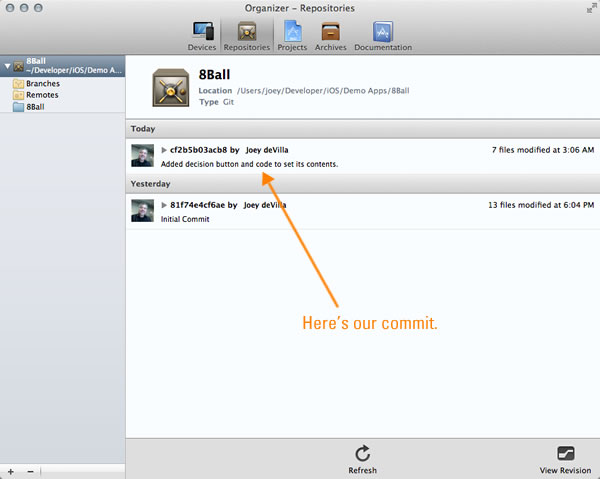Click the Refresh button
Image resolution: width=600 pixels, height=479 pixels.
[362, 459]
